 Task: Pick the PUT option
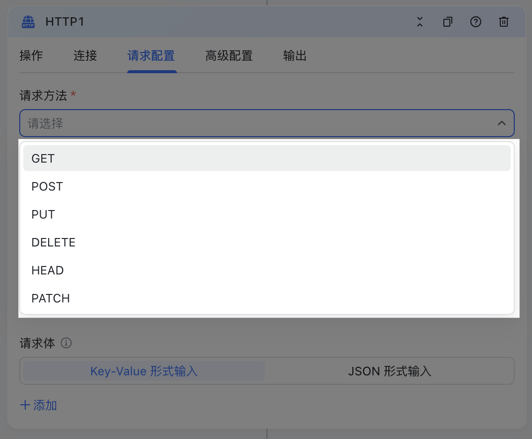[x=267, y=214]
